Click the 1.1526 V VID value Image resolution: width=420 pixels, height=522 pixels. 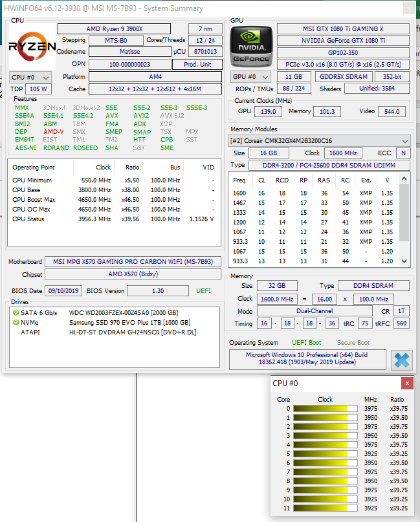201,219
